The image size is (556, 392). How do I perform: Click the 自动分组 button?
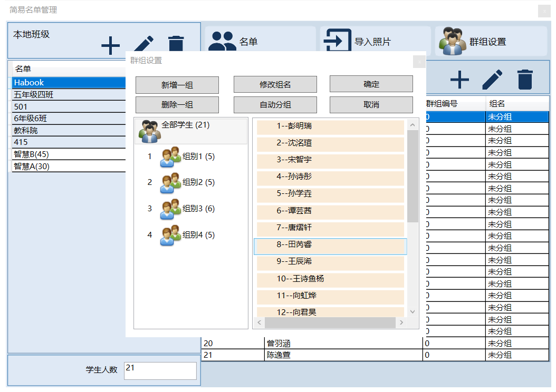point(275,104)
